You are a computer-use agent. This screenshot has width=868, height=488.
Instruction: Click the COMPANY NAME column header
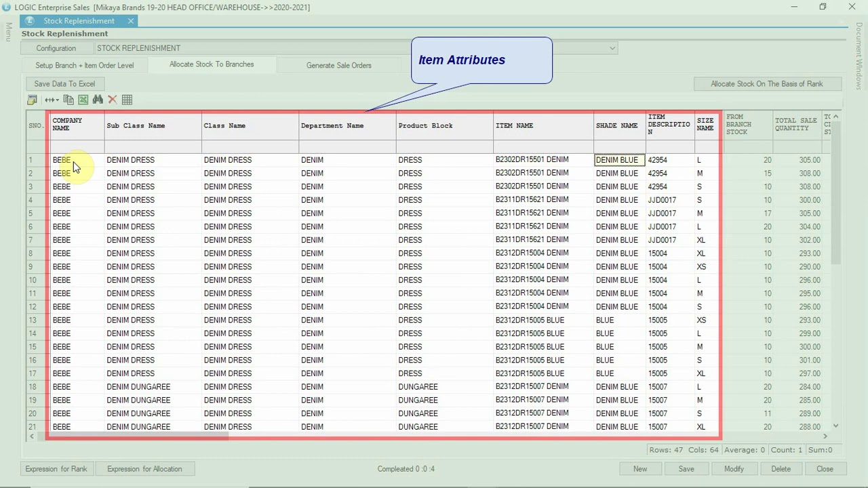pos(77,125)
